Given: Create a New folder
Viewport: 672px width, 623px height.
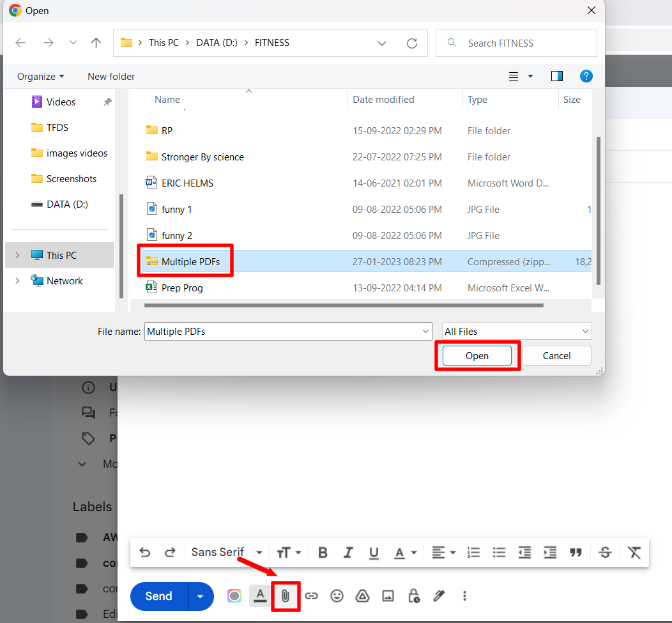Looking at the screenshot, I should coord(111,76).
